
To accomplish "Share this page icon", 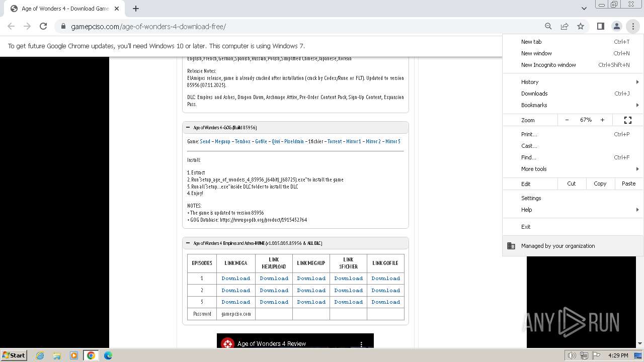I will pos(565,26).
